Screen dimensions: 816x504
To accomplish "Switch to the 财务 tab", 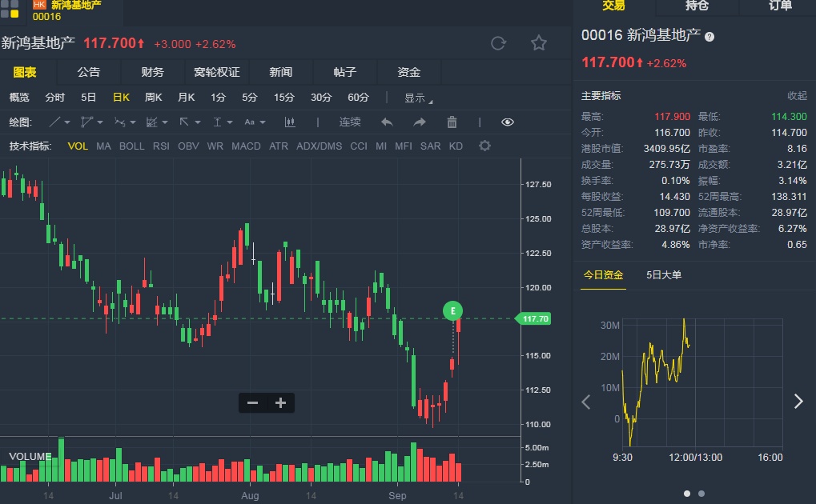I will coord(152,72).
